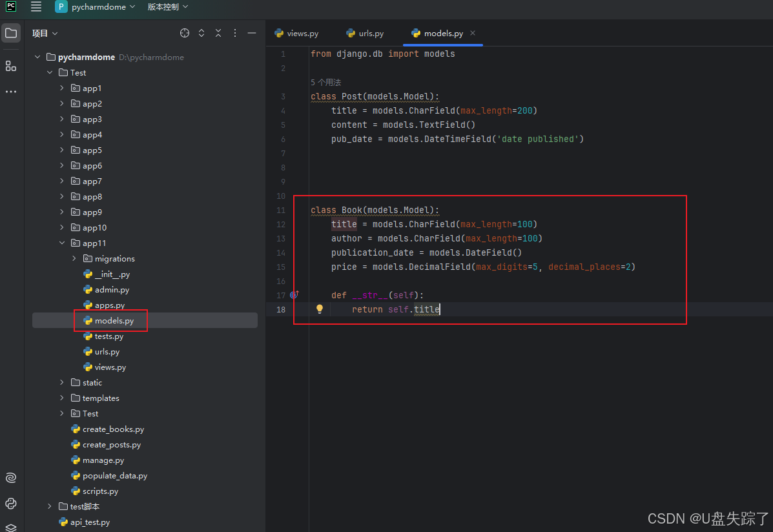Viewport: 773px width, 532px height.
Task: Open the 版本控制 version control dropdown
Action: click(168, 7)
